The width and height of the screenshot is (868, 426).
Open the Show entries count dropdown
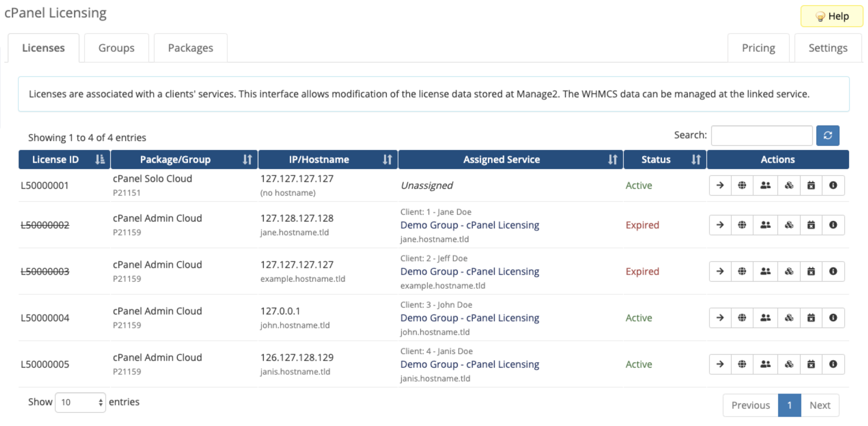(x=81, y=402)
